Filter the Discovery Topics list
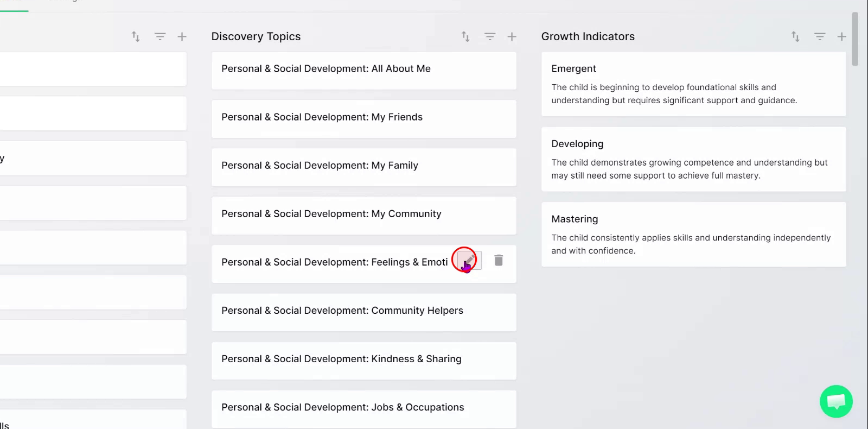Screen dimensions: 868x429 [x=490, y=36]
